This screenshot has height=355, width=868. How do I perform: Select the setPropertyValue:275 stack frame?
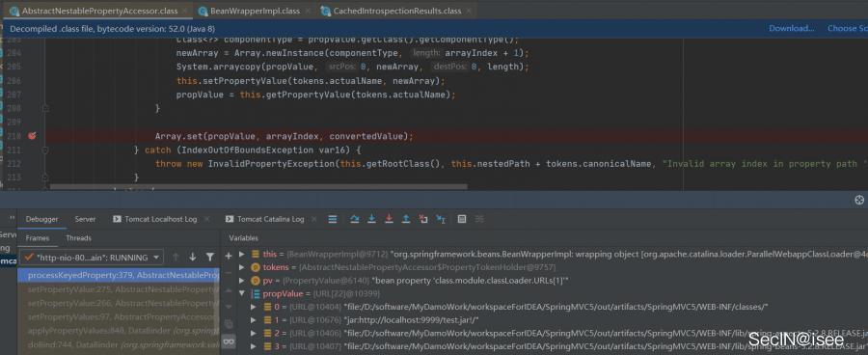tap(119, 289)
